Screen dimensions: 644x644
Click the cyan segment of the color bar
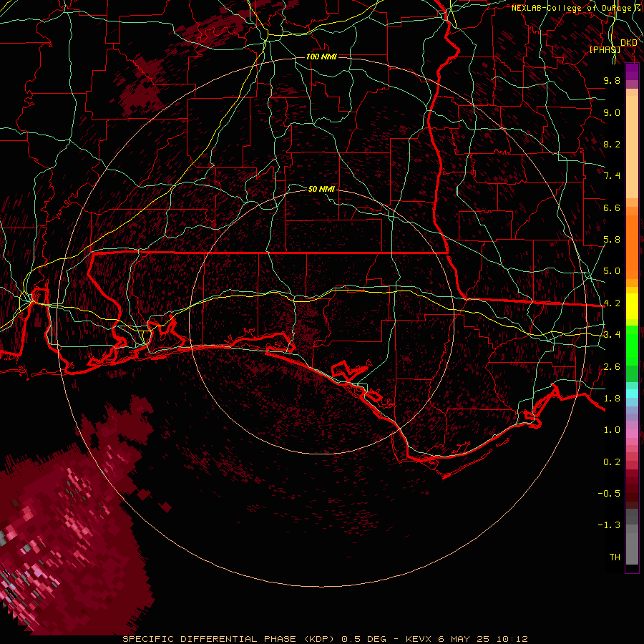click(x=632, y=394)
